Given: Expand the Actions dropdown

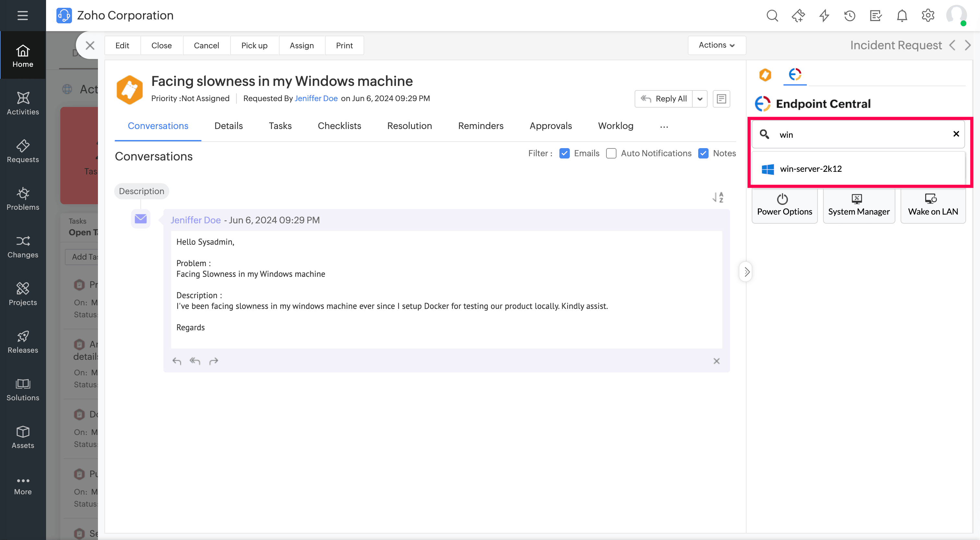Looking at the screenshot, I should click(x=716, y=45).
